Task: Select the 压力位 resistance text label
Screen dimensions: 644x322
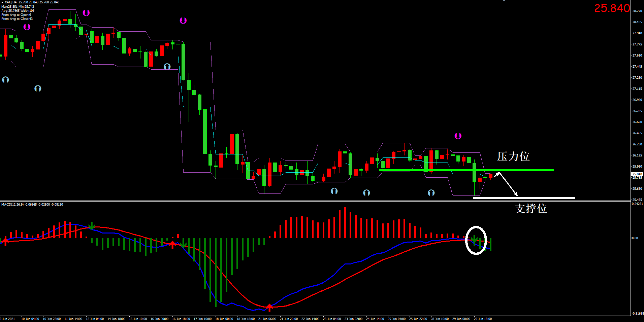Action: pyautogui.click(x=513, y=156)
